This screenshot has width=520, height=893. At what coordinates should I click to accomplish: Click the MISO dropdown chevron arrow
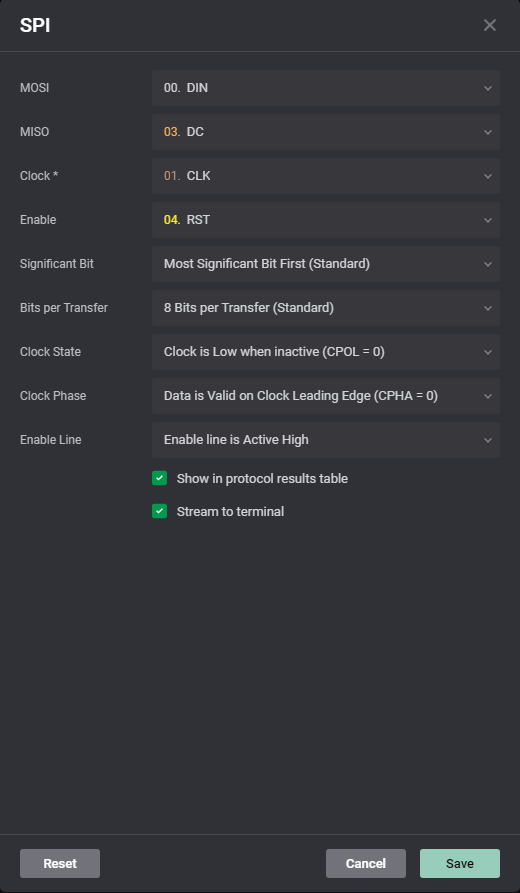[488, 132]
